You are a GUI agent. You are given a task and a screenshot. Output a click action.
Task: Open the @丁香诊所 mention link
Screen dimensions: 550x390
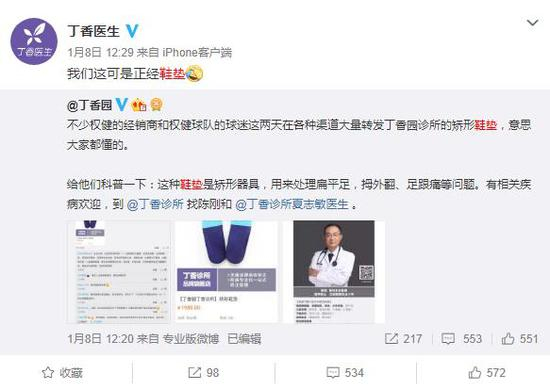pyautogui.click(x=155, y=204)
